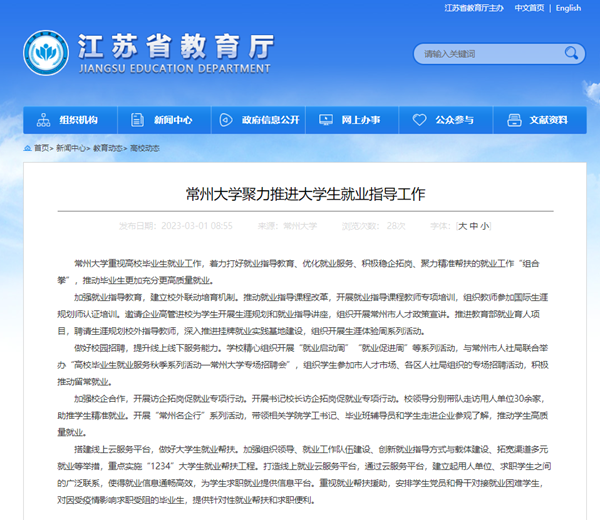Click the 政府信息公开 icon

[x=226, y=119]
